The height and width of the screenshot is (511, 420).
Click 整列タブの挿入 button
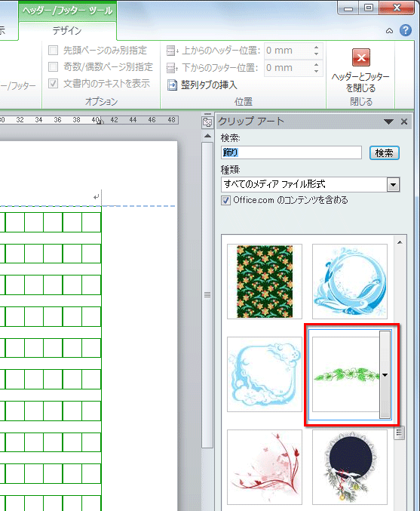pyautogui.click(x=202, y=85)
